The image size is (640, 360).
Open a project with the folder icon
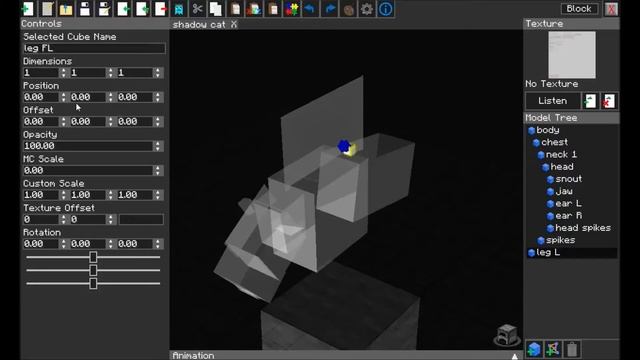click(66, 9)
